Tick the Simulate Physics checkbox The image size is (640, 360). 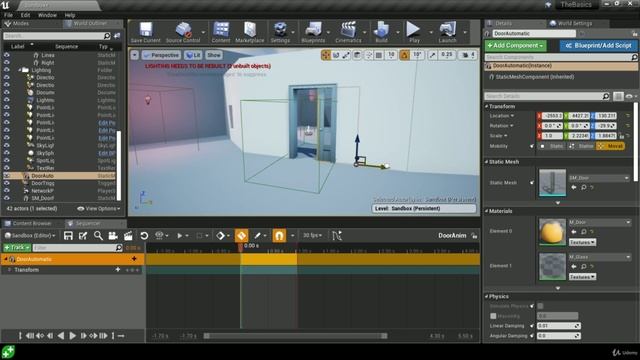click(x=540, y=306)
